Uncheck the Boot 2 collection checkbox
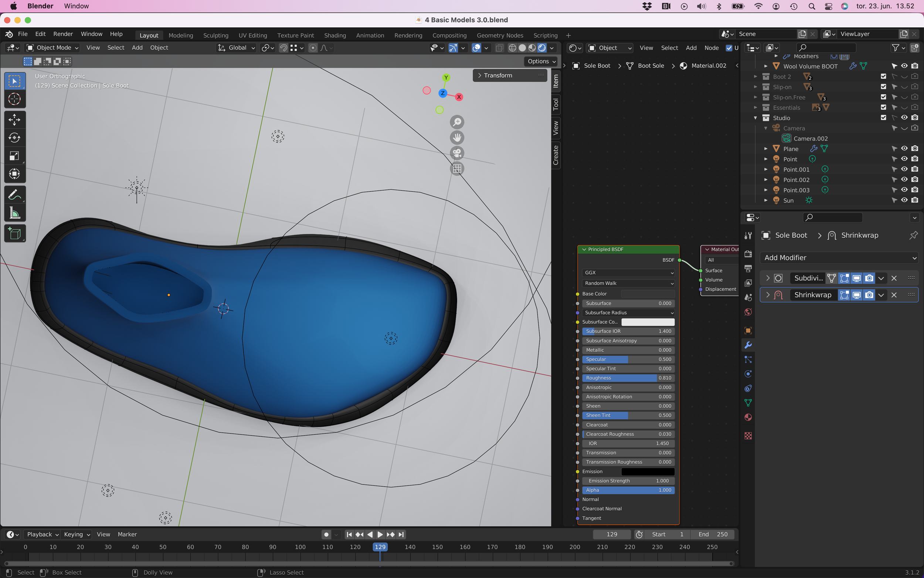The height and width of the screenshot is (578, 924). click(883, 77)
